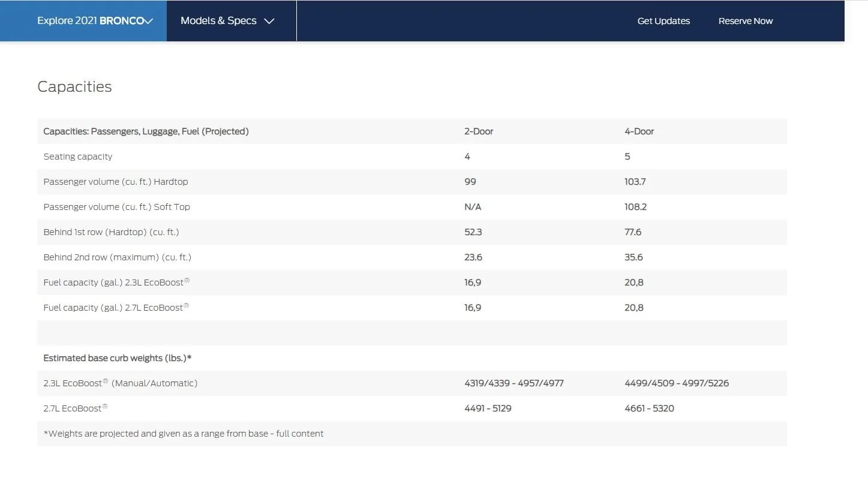Click the 4-Door column header
The image size is (868, 487).
(639, 131)
